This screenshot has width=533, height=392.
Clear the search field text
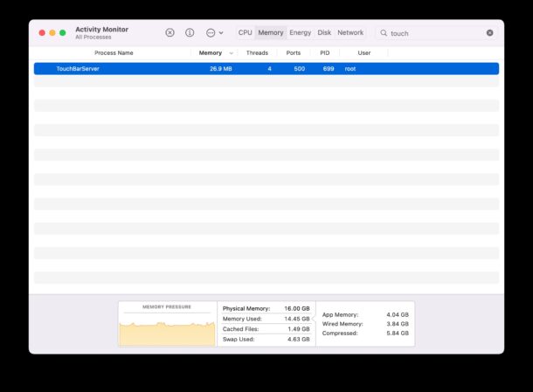click(x=489, y=33)
